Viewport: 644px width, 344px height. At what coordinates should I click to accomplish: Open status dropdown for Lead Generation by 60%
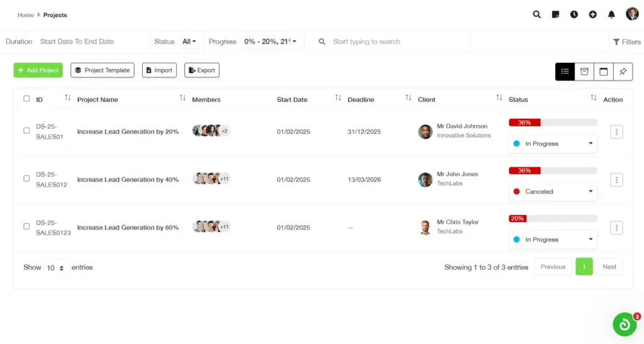click(552, 240)
